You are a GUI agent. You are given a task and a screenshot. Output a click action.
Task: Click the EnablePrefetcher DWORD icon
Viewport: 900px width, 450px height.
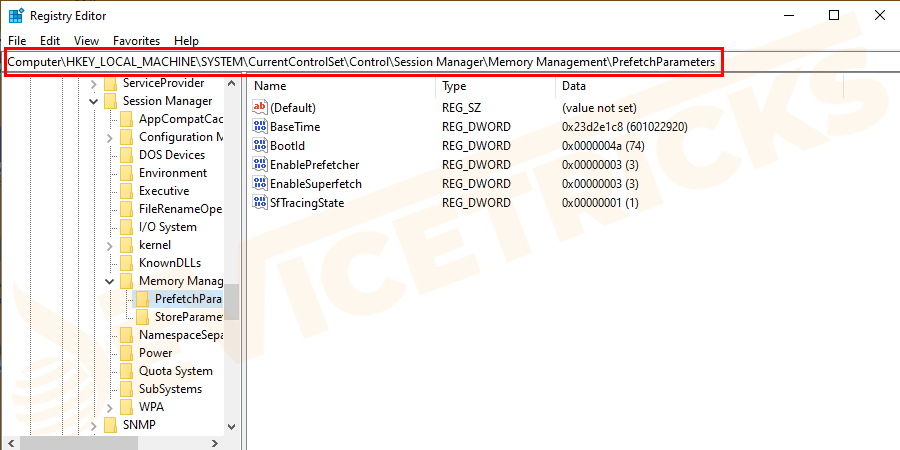260,165
